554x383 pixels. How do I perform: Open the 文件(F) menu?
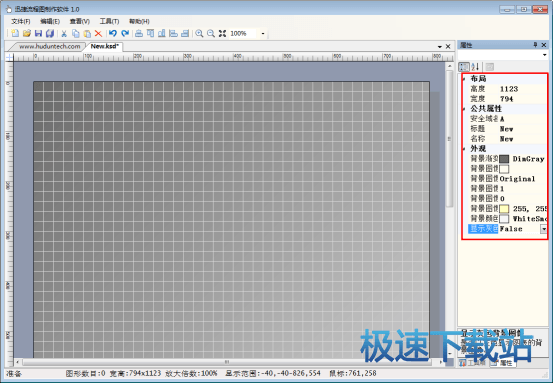[x=21, y=21]
